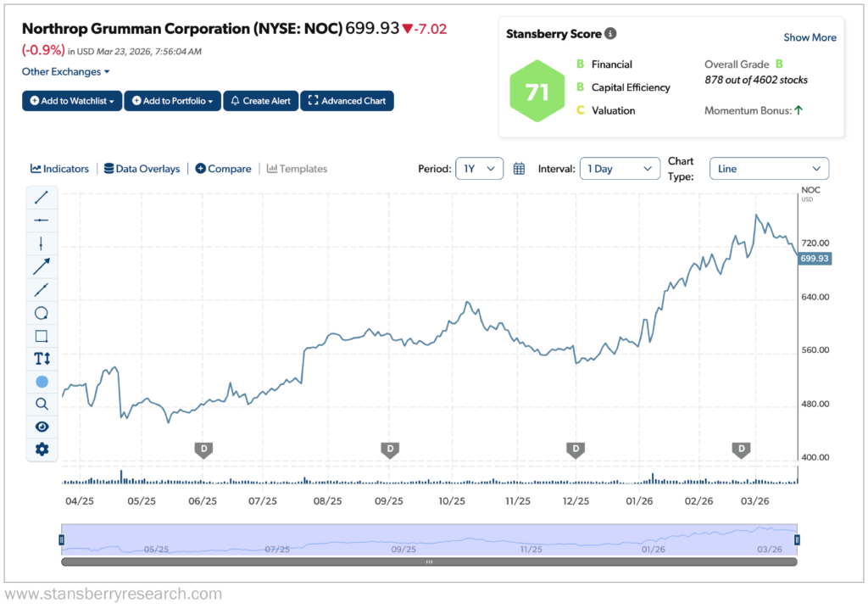868x609 pixels.
Task: Select the horizontal line tool
Action: [x=42, y=220]
